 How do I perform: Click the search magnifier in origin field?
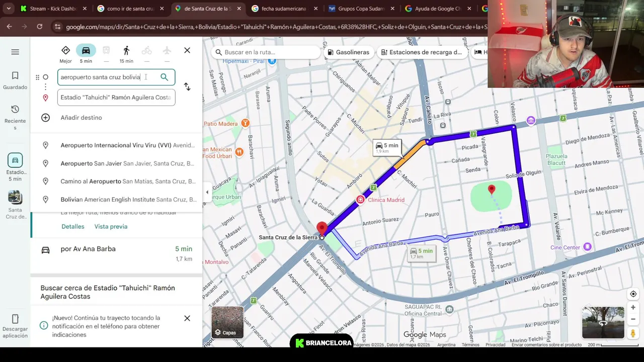164,77
